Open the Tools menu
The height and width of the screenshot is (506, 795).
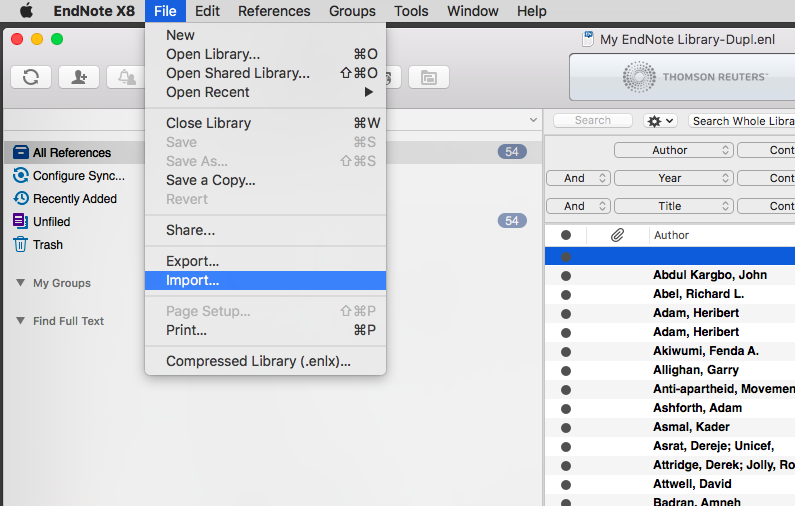click(x=411, y=11)
